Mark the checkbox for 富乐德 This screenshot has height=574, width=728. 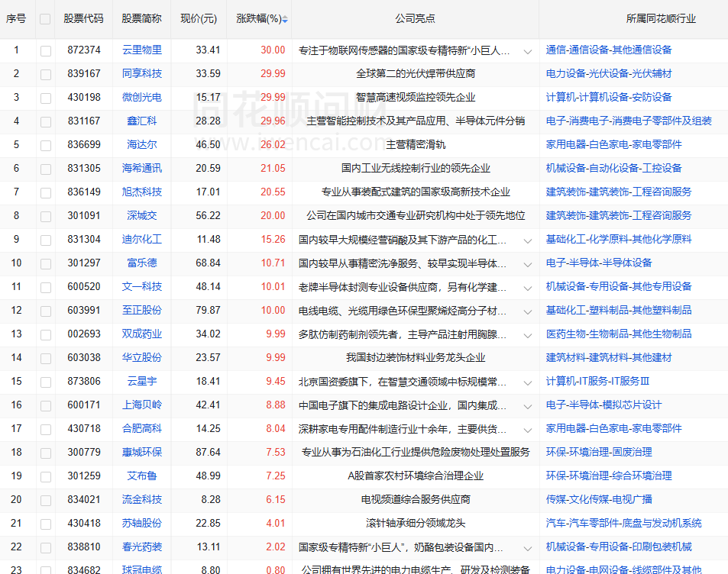click(46, 263)
